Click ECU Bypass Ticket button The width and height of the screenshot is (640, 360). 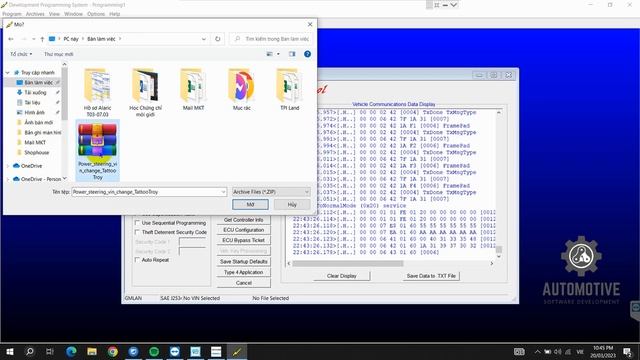[244, 240]
